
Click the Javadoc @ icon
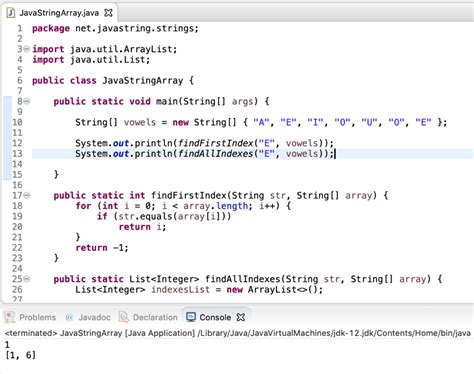[69, 317]
